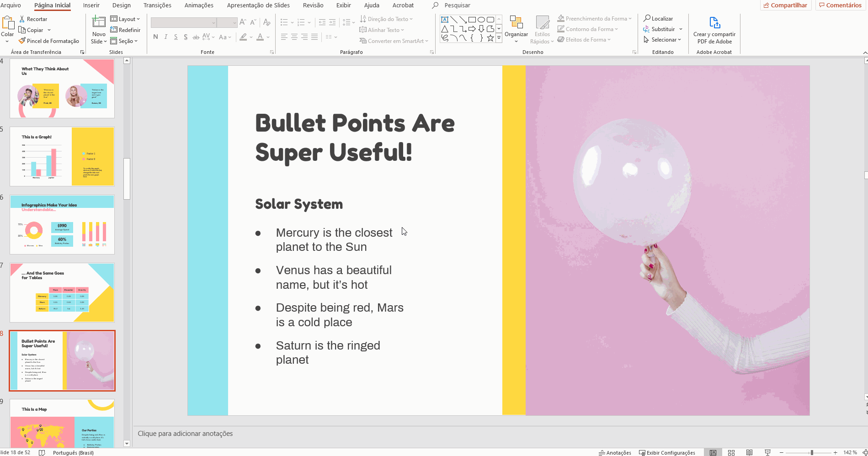Screen dimensions: 868x456
Task: Click the clear formatting icon
Action: (x=267, y=22)
